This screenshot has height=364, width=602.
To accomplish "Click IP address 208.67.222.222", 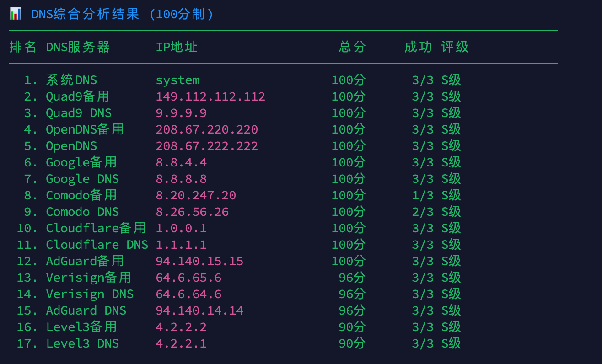I will pyautogui.click(x=207, y=146).
